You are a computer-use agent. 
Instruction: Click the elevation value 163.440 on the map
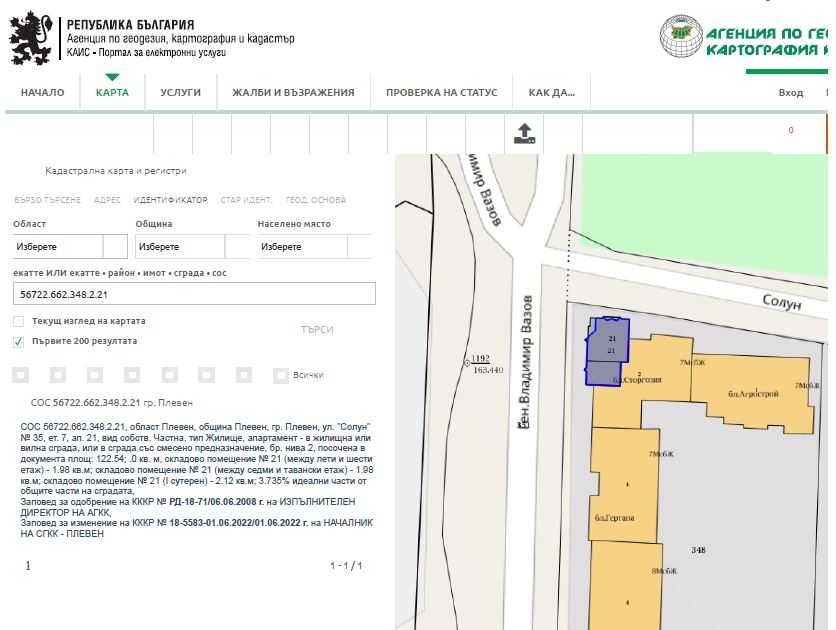pyautogui.click(x=488, y=370)
